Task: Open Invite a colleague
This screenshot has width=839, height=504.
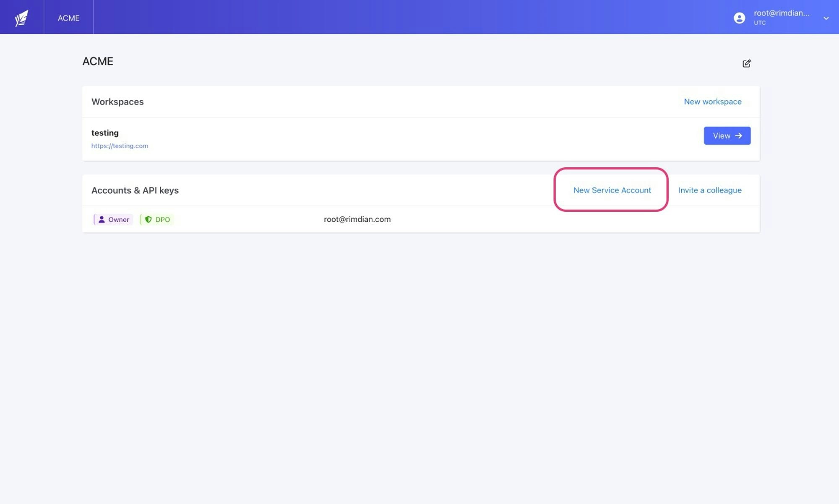Action: [710, 190]
